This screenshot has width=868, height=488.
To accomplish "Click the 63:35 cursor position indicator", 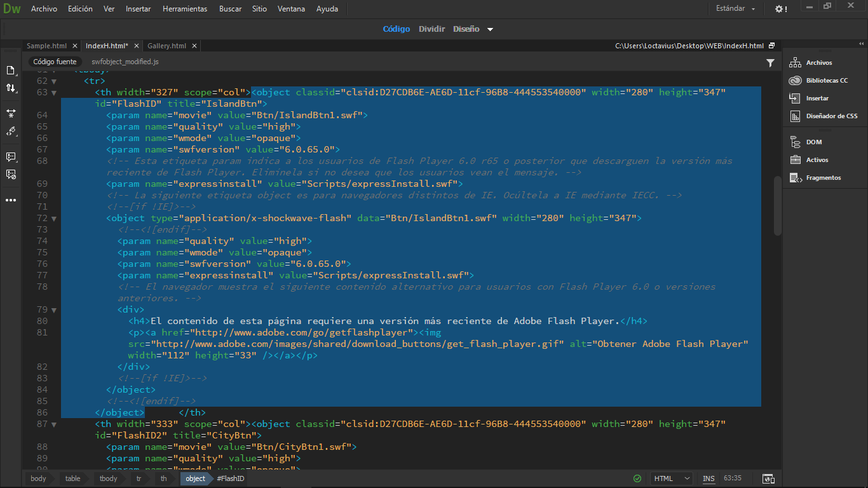I will 732,478.
